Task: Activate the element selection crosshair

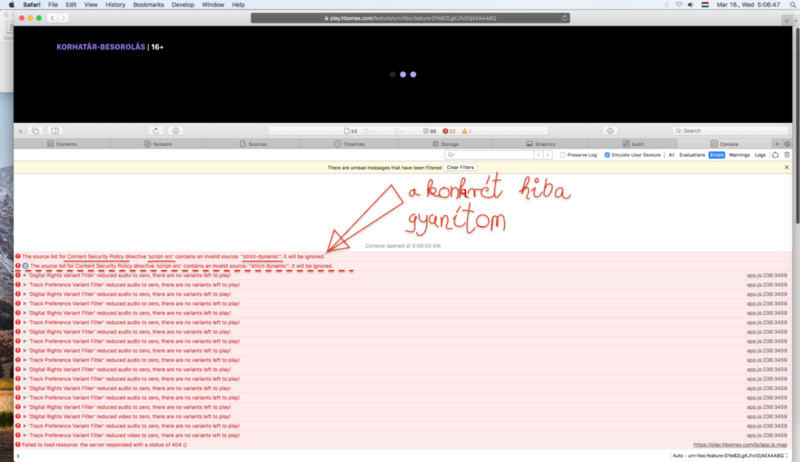Action: [610, 131]
